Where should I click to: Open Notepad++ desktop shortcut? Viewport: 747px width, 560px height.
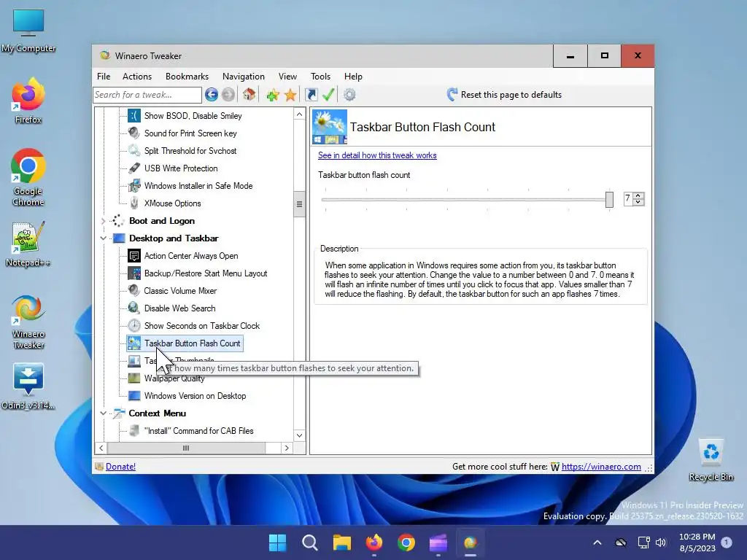point(28,244)
